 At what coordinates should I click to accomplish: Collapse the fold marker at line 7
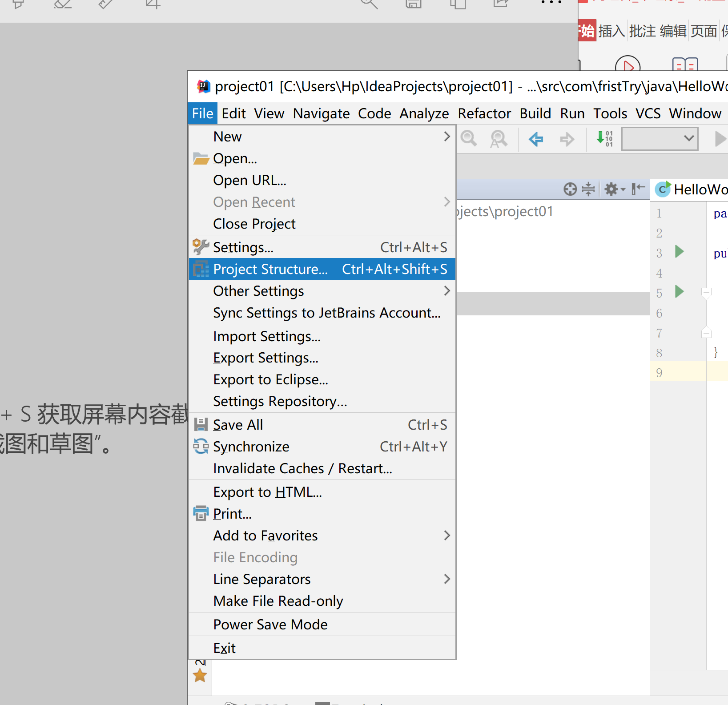706,332
